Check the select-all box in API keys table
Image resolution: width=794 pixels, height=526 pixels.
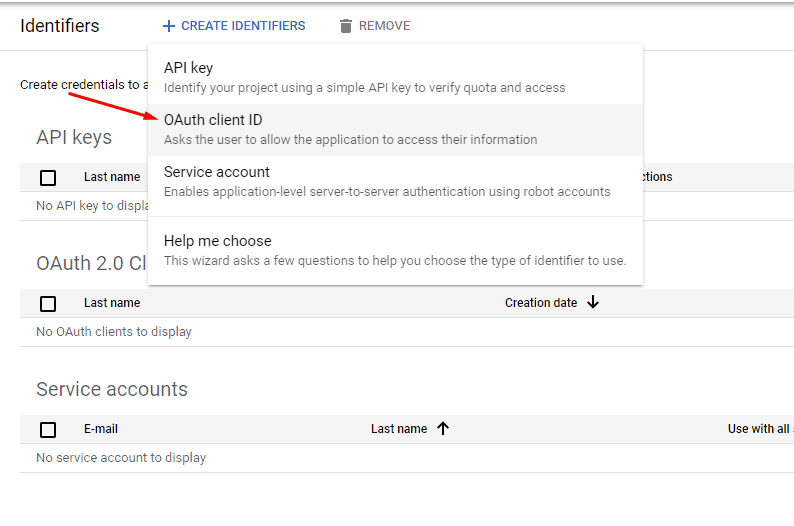click(x=48, y=178)
